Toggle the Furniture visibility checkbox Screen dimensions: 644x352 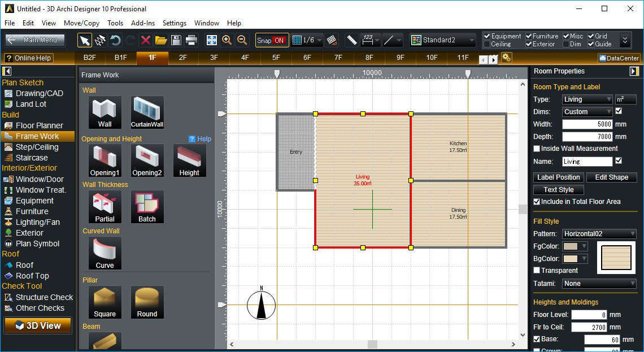[529, 36]
